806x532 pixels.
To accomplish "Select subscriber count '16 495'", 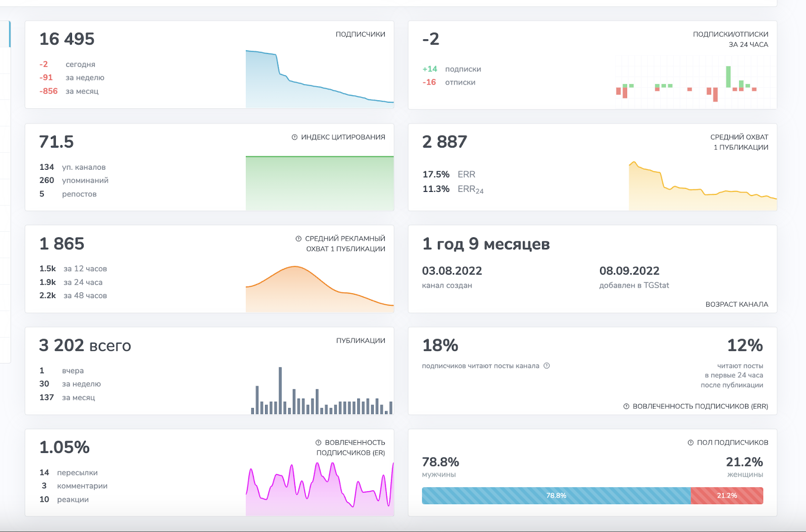I will coord(67,39).
